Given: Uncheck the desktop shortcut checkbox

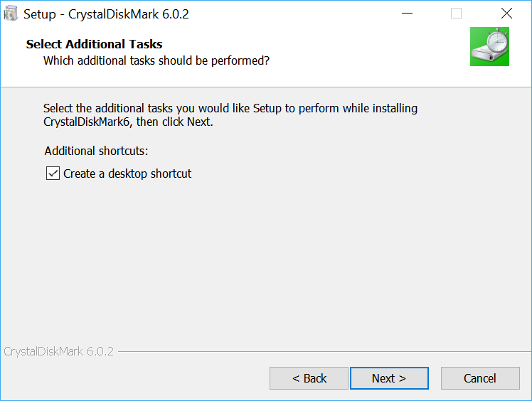Looking at the screenshot, I should [x=53, y=173].
